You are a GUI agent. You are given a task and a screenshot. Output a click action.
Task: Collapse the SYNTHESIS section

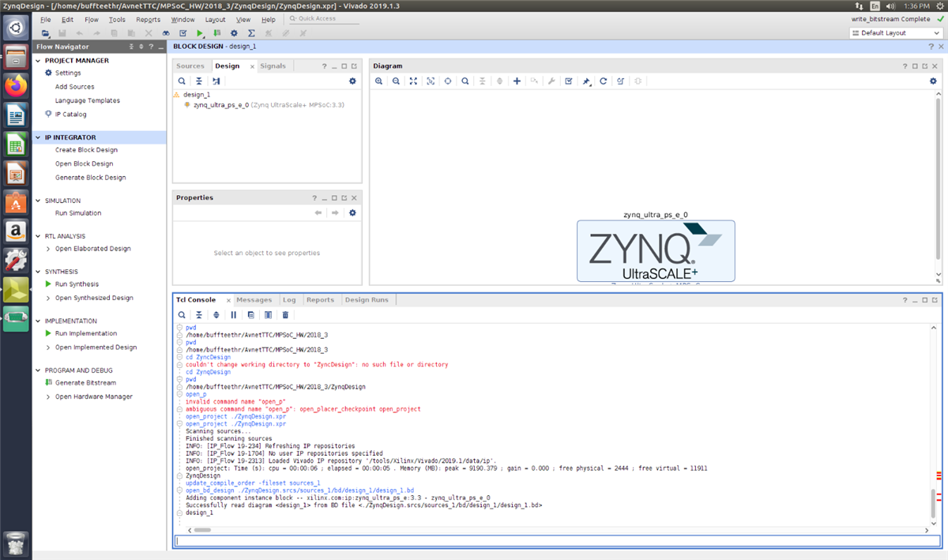39,272
